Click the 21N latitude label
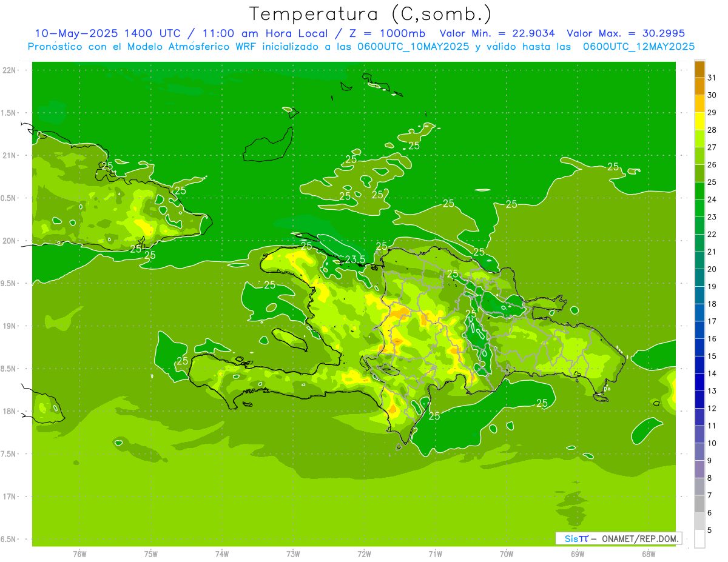The image size is (728, 562). [x=10, y=155]
